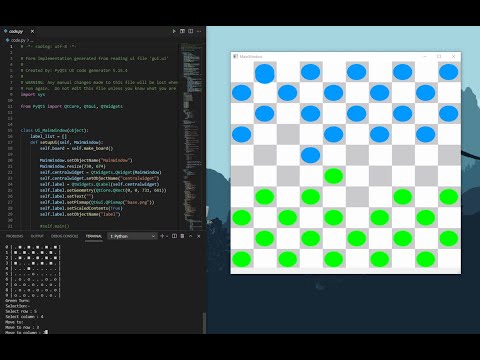Click the 'Select row : 5' terminal line

(21, 311)
